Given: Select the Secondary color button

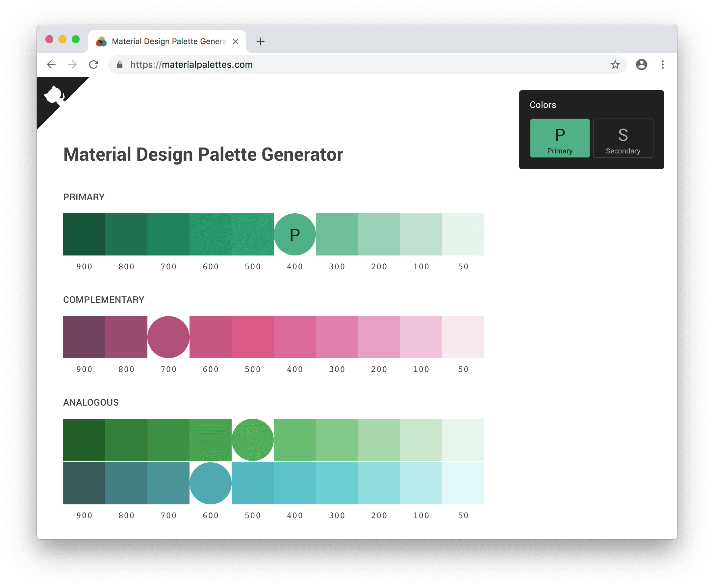Looking at the screenshot, I should pos(623,138).
